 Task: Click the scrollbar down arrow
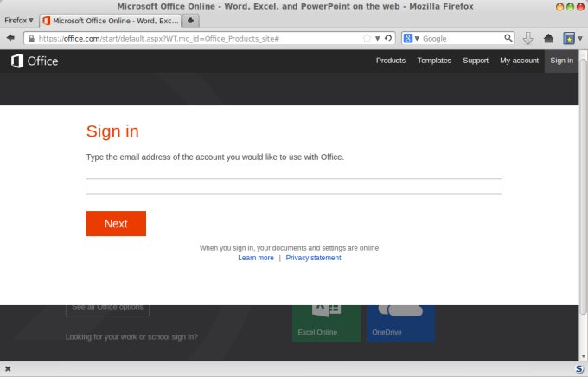(x=584, y=356)
